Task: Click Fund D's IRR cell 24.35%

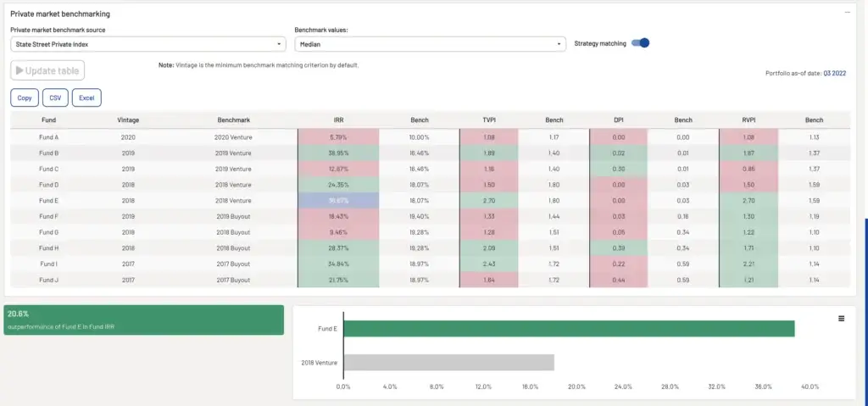Action: point(338,185)
